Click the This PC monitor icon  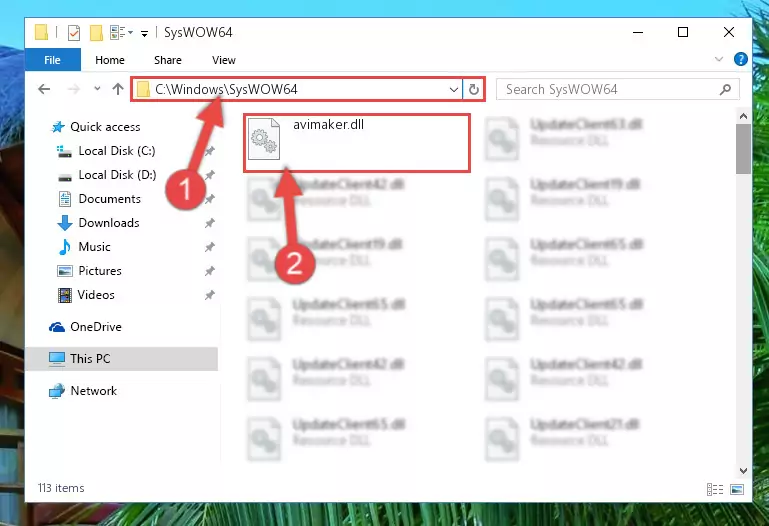57,359
